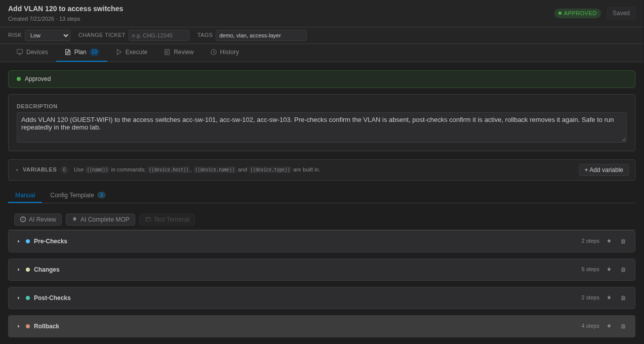Click the Approved status banner
The height and width of the screenshot is (344, 644).
[321, 79]
